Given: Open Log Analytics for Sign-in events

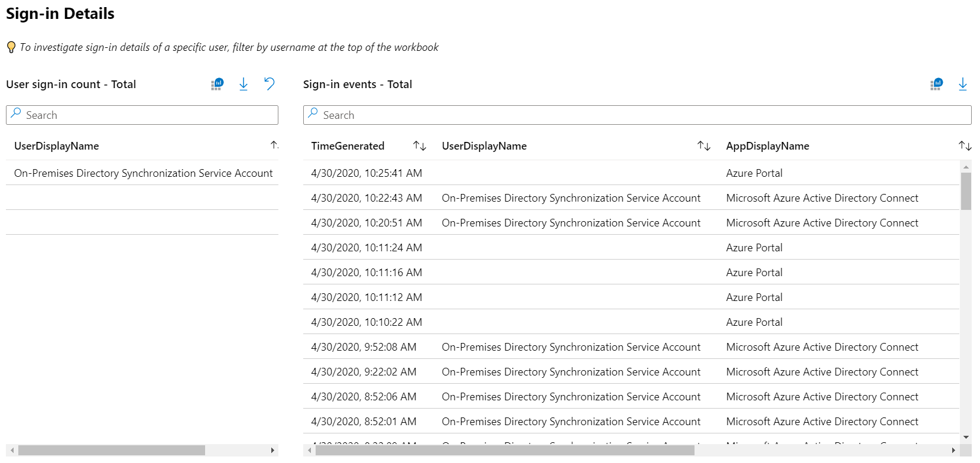Looking at the screenshot, I should 936,85.
